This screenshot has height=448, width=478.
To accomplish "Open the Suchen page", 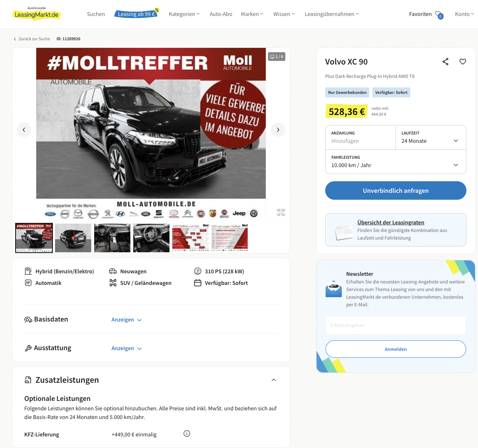I will tap(96, 14).
